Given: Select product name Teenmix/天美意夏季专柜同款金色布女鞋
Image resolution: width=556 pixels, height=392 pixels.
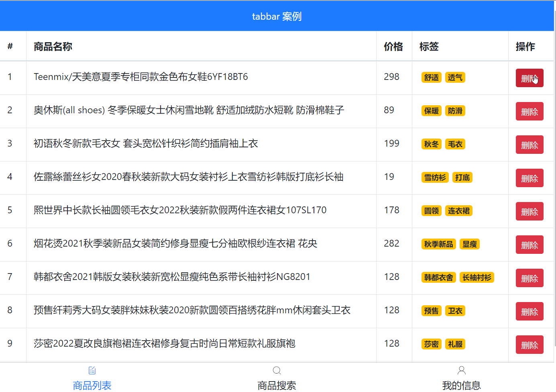Looking at the screenshot, I should [x=141, y=77].
